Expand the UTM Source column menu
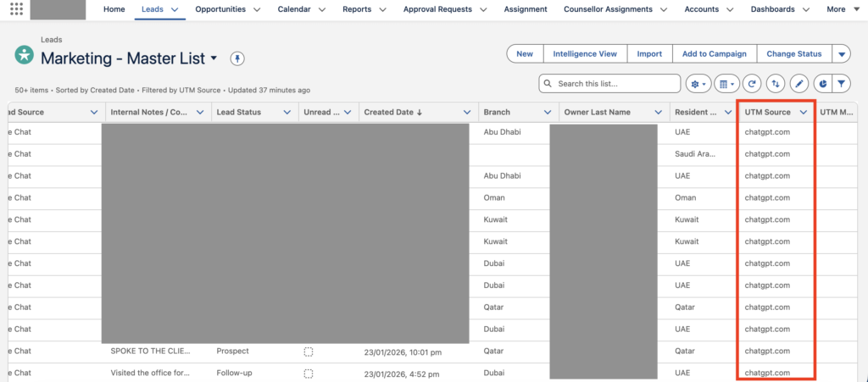 tap(803, 113)
